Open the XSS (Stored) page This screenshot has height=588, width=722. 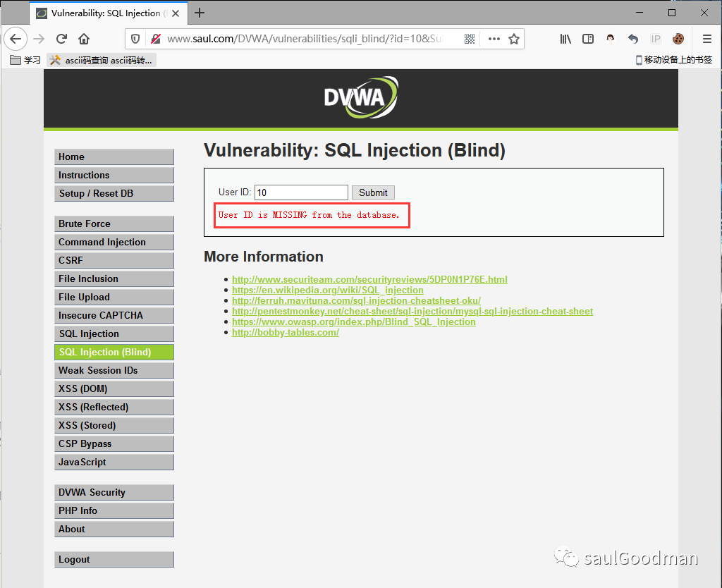(x=114, y=425)
